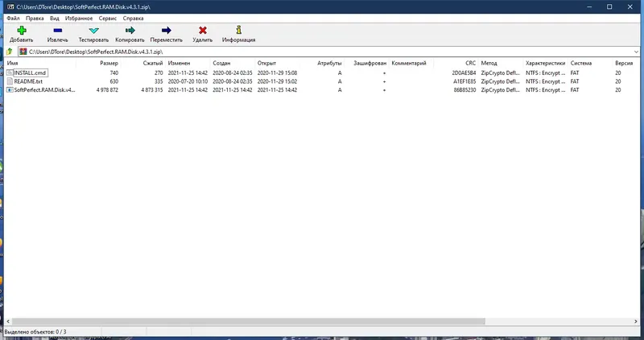Click the horizontal scrollbar right arrow

click(636, 321)
